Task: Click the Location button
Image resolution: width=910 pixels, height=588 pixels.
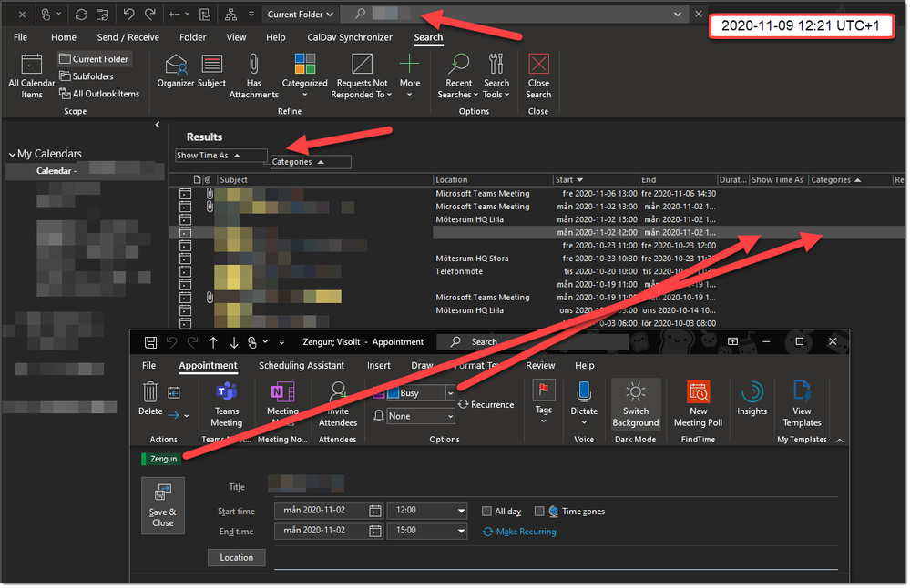Action: (236, 558)
